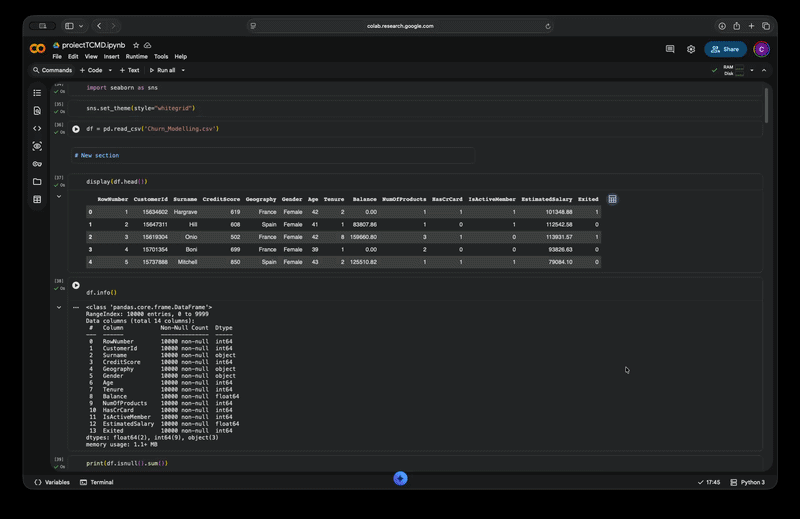This screenshot has width=800, height=519.
Task: Click the import seaborn as sns code
Action: click(122, 88)
